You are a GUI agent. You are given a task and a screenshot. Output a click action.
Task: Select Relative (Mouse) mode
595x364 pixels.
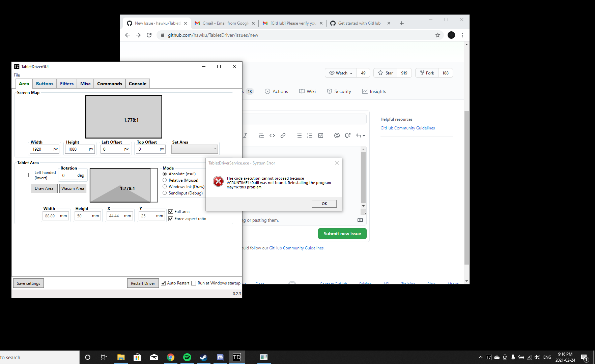click(165, 180)
